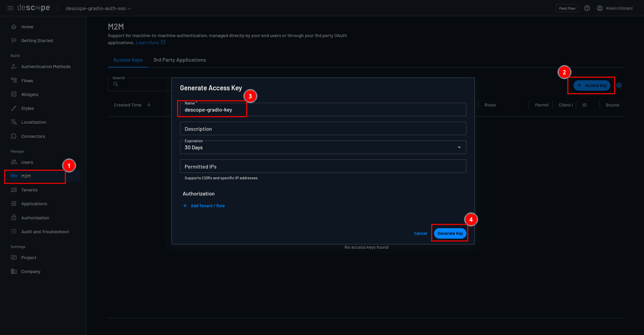The width and height of the screenshot is (644, 335).
Task: Expand the descope-gradio-auth-sso project selector
Action: (x=98, y=8)
